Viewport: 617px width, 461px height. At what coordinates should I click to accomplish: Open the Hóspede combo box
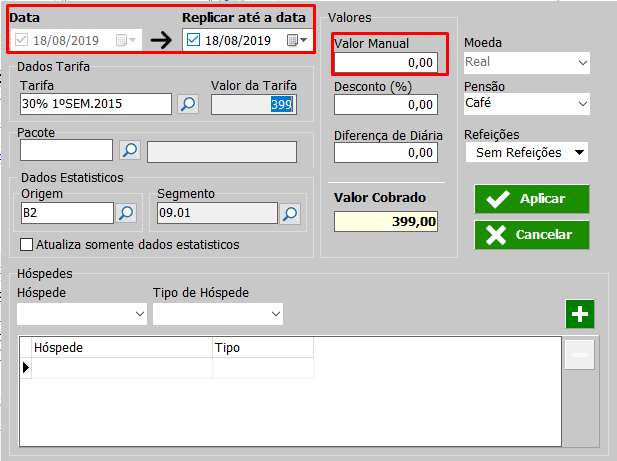pyautogui.click(x=82, y=314)
